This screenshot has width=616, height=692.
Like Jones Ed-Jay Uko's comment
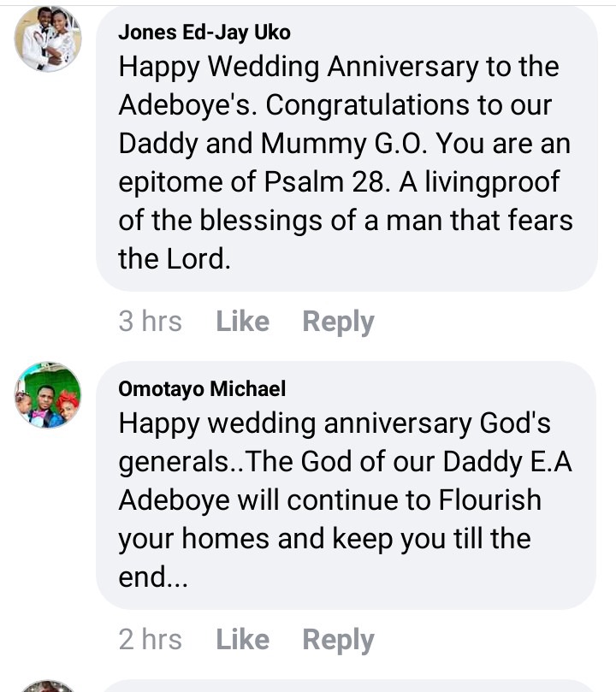click(x=242, y=322)
